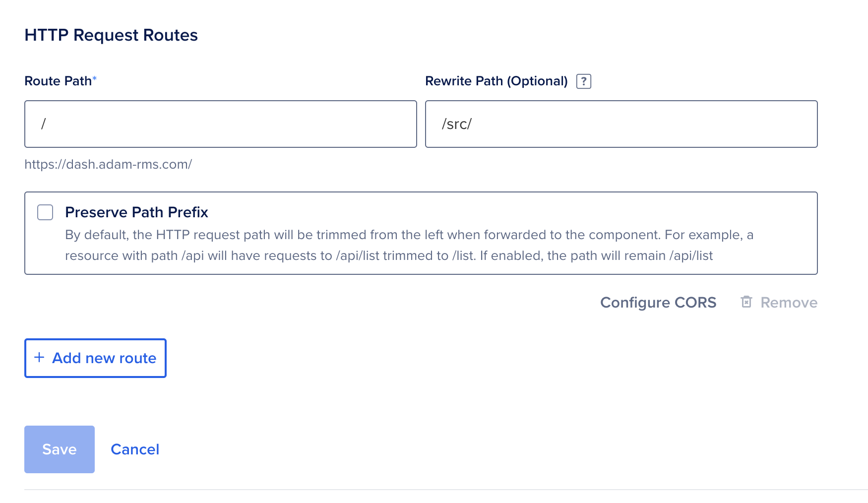Click the Save button

tap(60, 449)
